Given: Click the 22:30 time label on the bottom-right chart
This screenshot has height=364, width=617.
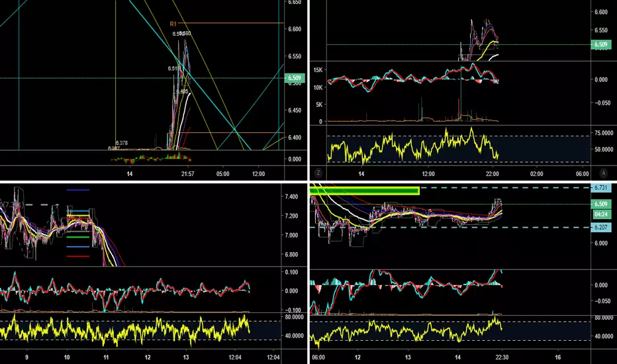Looking at the screenshot, I should tap(502, 357).
